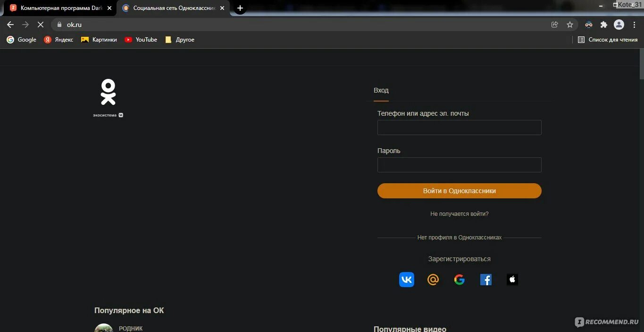Click the share page icon in address bar

pos(555,25)
